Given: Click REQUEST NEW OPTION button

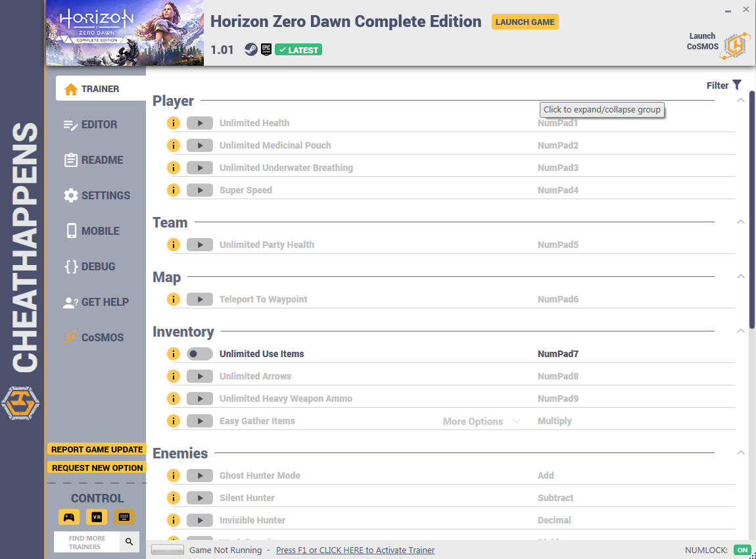Looking at the screenshot, I should 97,468.
